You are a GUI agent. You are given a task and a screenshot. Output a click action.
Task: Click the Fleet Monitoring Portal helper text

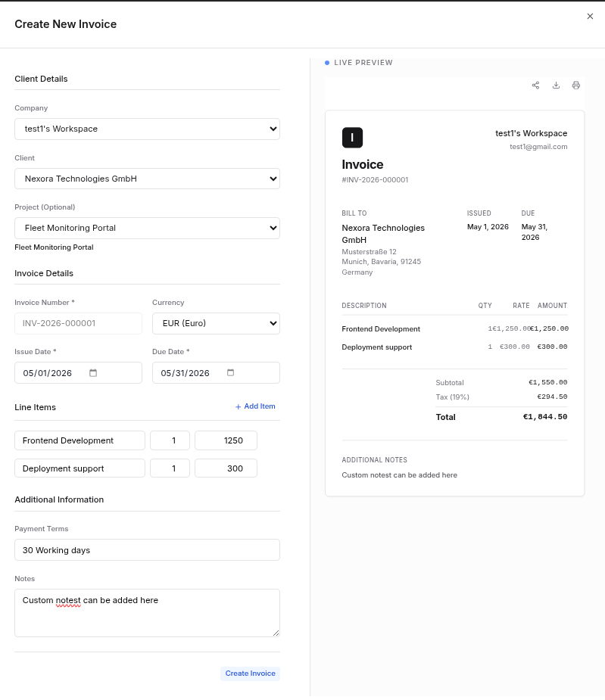pos(54,247)
